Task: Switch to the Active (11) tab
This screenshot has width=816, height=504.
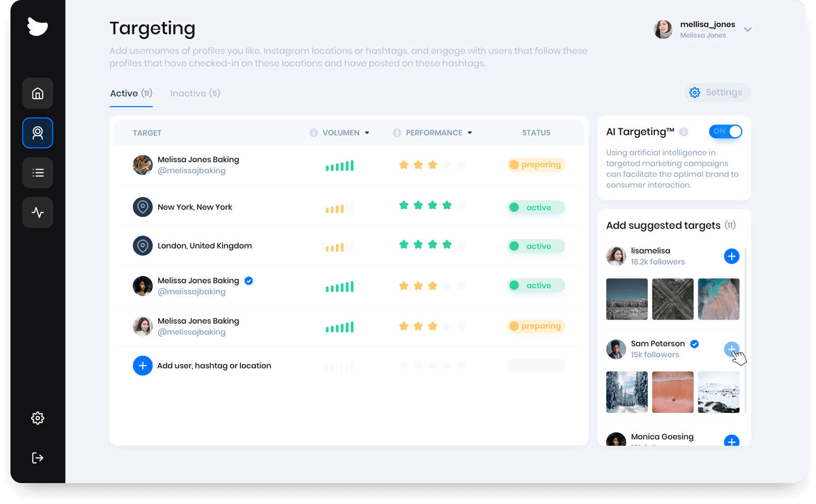Action: click(x=131, y=93)
